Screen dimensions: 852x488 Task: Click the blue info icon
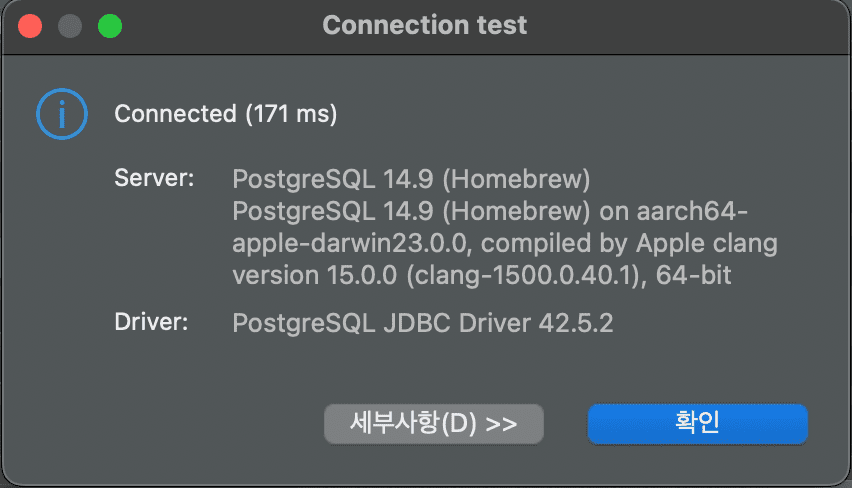click(62, 114)
